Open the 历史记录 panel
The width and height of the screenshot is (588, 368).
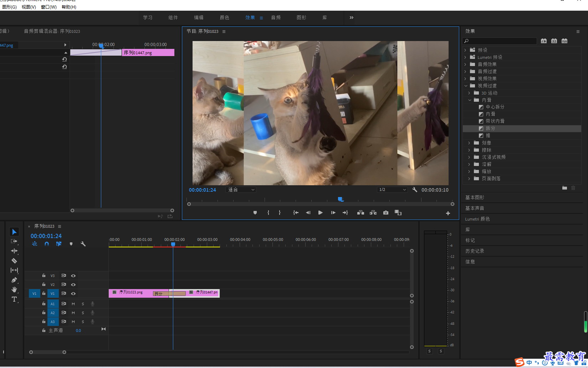click(475, 251)
